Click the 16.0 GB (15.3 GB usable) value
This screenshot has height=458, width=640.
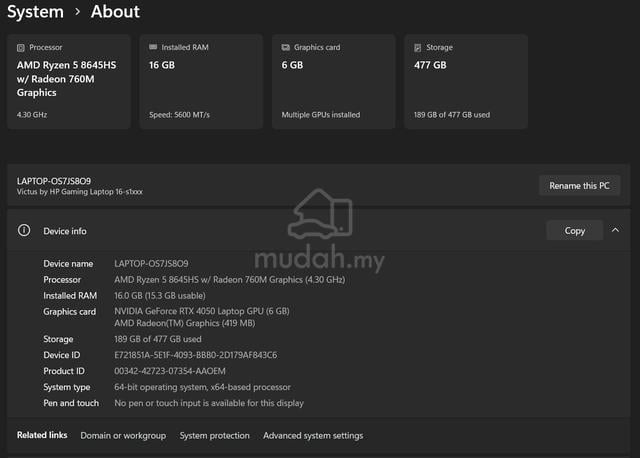[x=160, y=296]
